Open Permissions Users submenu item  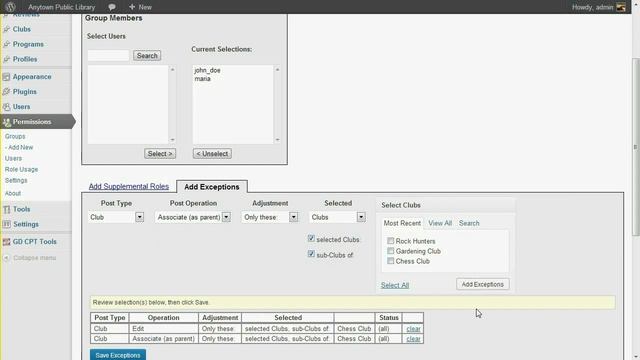[13, 158]
